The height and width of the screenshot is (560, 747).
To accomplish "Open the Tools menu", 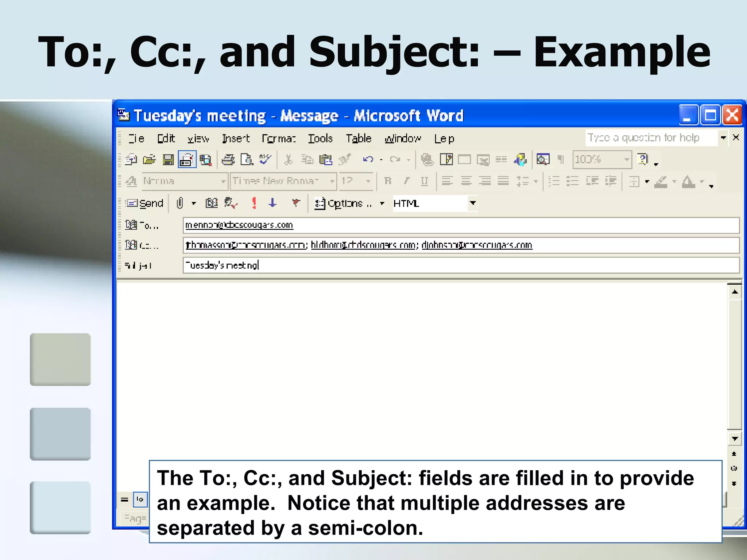I will pyautogui.click(x=320, y=139).
